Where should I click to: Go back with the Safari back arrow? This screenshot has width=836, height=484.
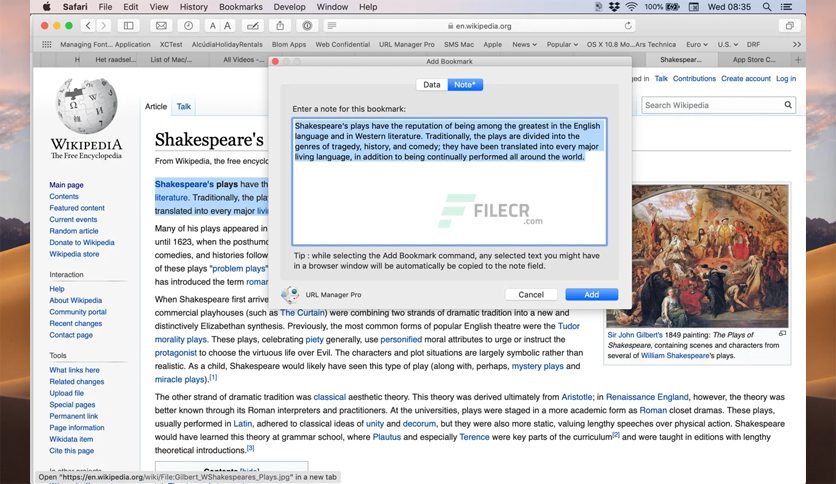88,26
